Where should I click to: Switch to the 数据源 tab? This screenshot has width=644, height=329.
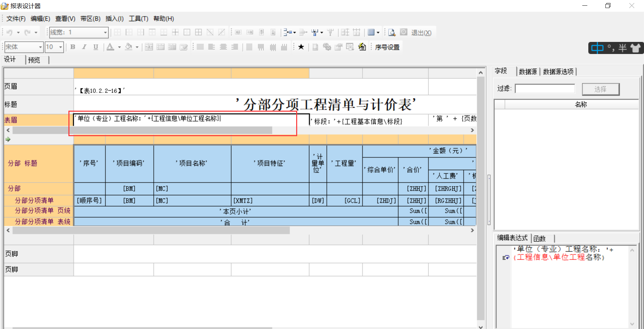pyautogui.click(x=528, y=71)
